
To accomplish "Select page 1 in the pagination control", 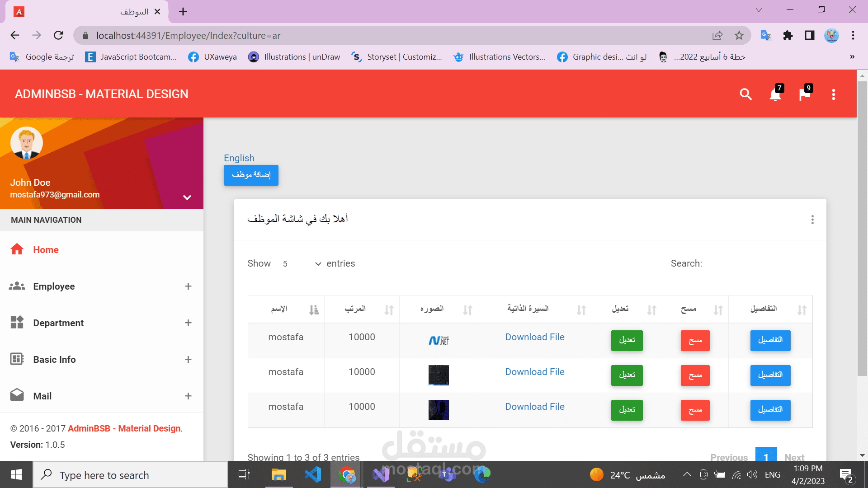I will [766, 457].
